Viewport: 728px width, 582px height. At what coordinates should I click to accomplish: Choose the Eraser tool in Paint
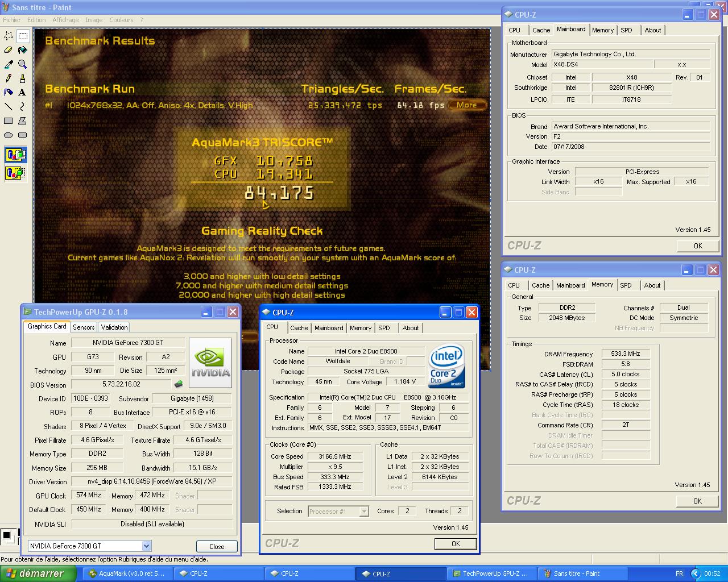[x=9, y=50]
